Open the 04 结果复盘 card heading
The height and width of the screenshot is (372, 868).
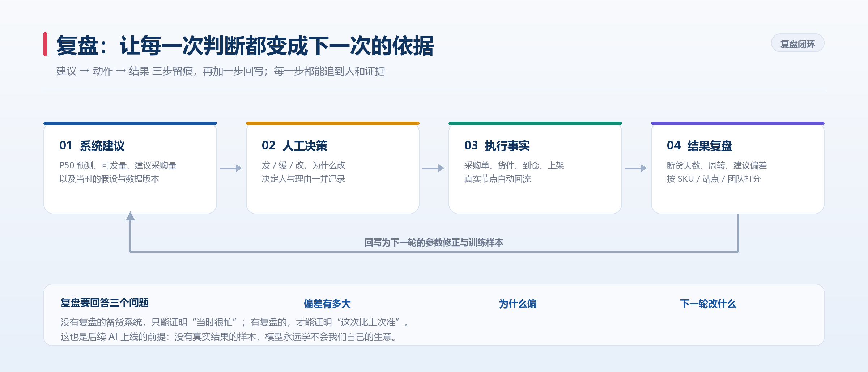point(699,146)
